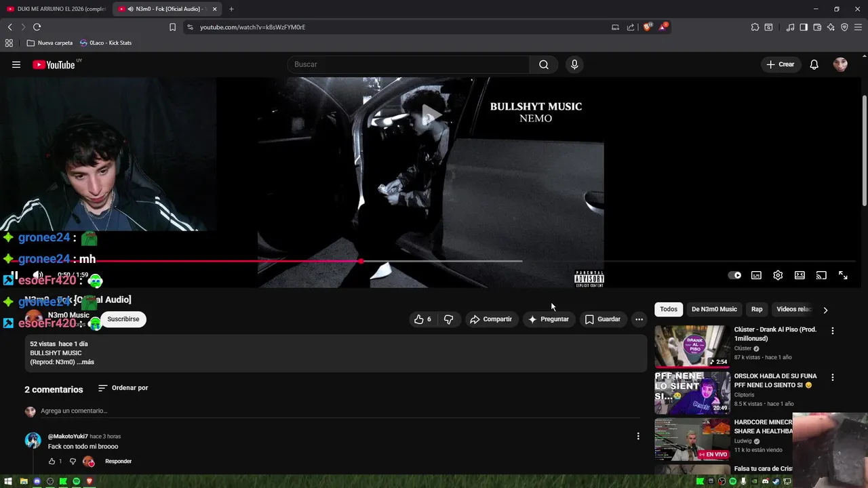Click the Crear button

click(780, 64)
